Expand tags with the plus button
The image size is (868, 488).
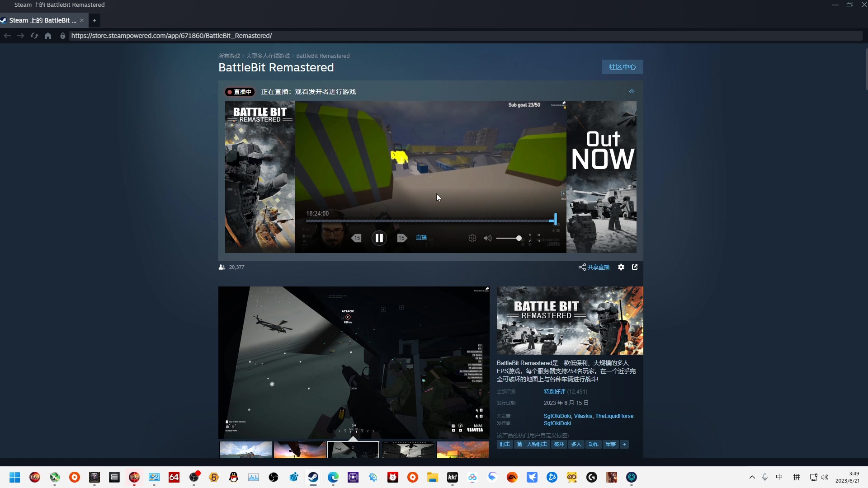pyautogui.click(x=624, y=445)
